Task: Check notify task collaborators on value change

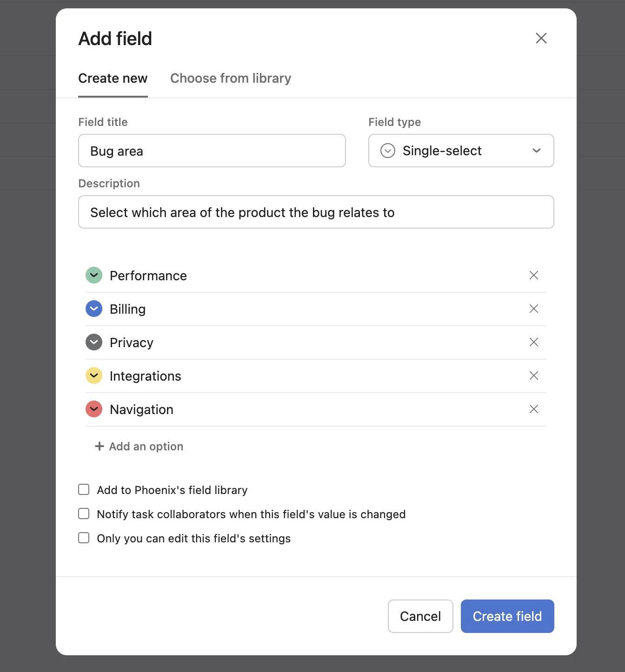Action: pos(83,514)
